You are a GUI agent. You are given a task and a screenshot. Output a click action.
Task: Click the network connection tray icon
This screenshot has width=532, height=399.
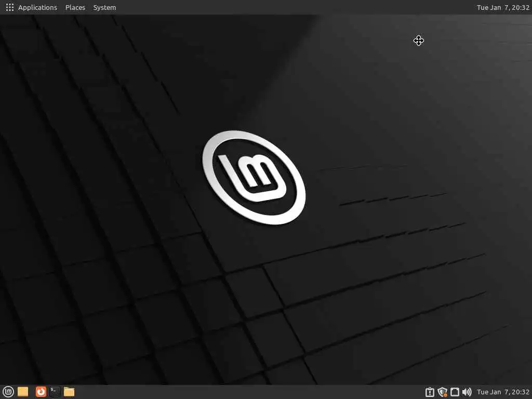click(x=455, y=392)
